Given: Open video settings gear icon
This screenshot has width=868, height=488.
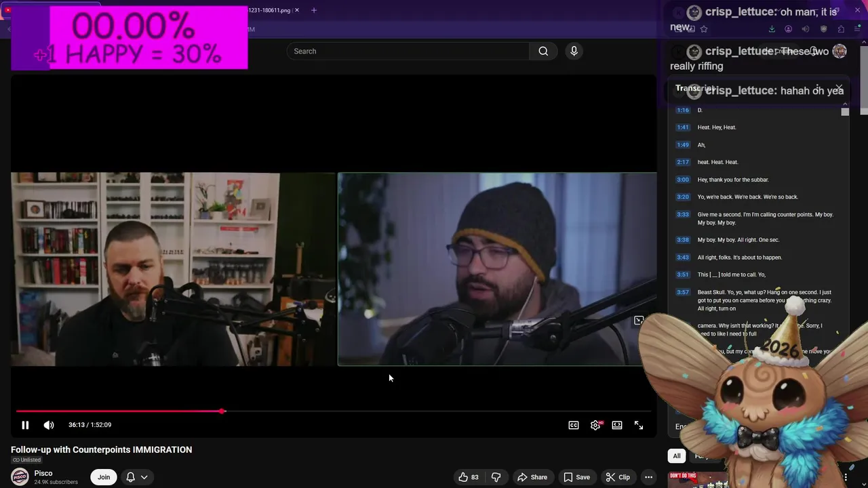Looking at the screenshot, I should [x=595, y=425].
